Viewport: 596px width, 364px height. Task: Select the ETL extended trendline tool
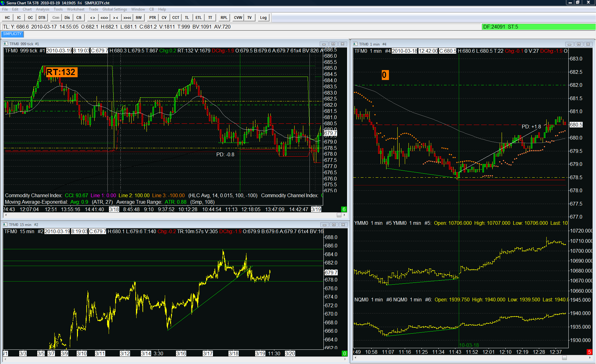198,18
